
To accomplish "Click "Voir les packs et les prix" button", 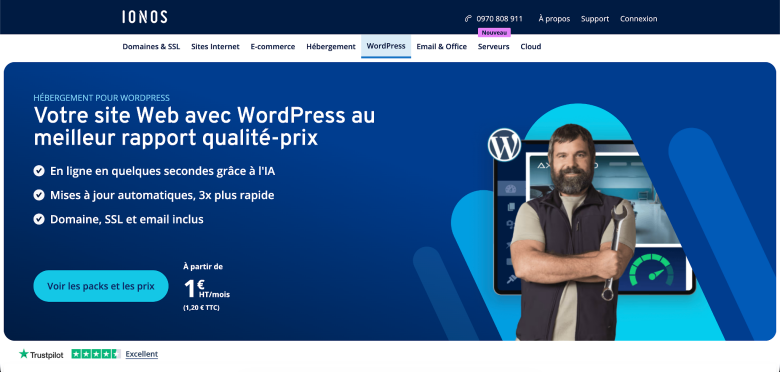I will coord(101,286).
